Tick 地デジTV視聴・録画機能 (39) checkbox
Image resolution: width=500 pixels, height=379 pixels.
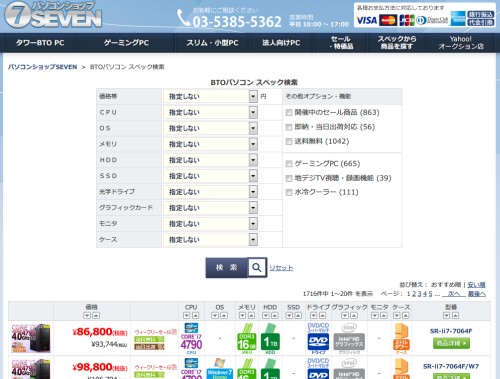(289, 178)
